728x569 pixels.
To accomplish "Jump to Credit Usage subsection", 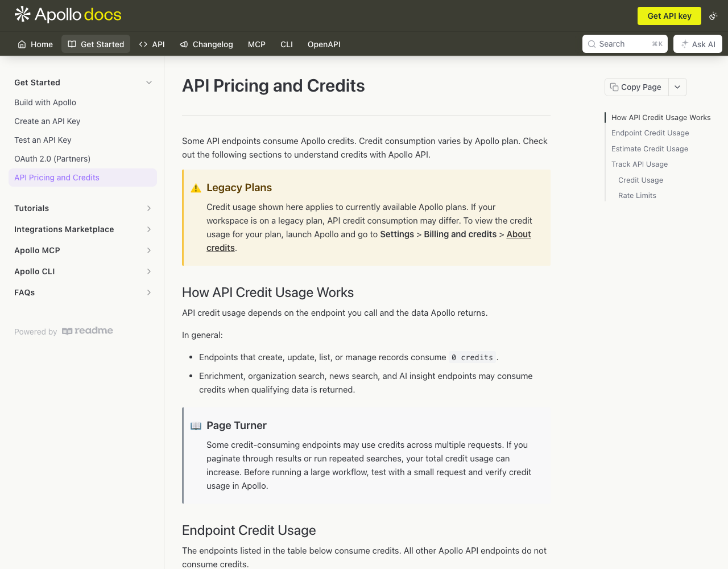I will point(640,180).
